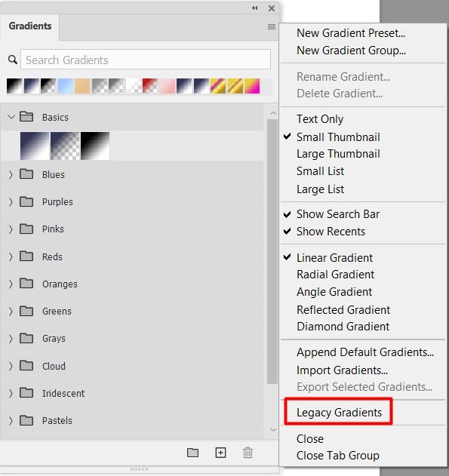
Task: Click the delete gradient trash icon
Action: [x=248, y=453]
